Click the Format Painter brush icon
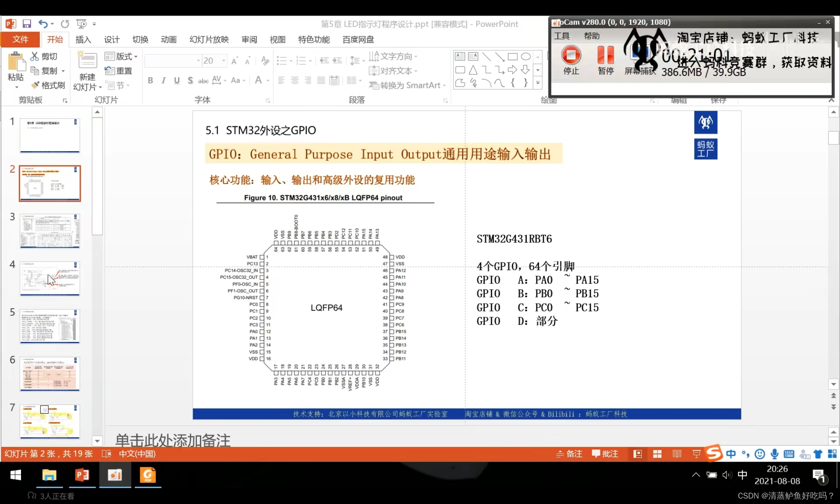Viewport: 840px width, 504px height. [x=35, y=85]
